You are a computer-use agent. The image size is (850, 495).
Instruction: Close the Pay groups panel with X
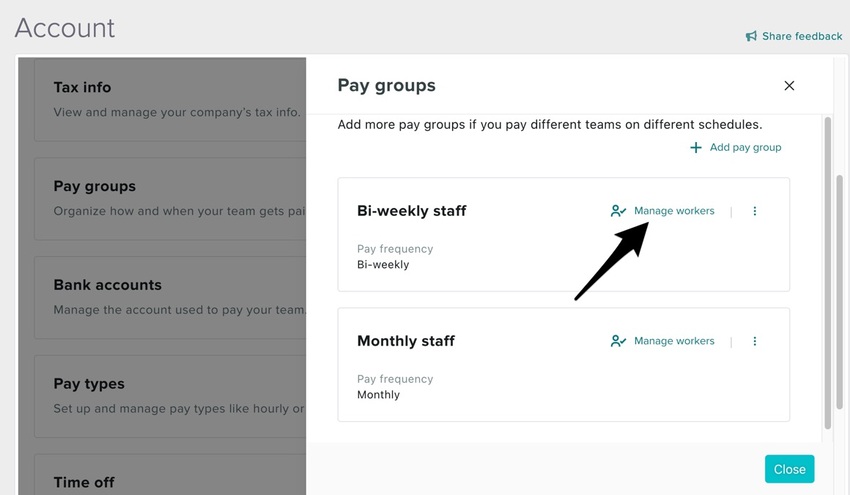[x=789, y=86]
